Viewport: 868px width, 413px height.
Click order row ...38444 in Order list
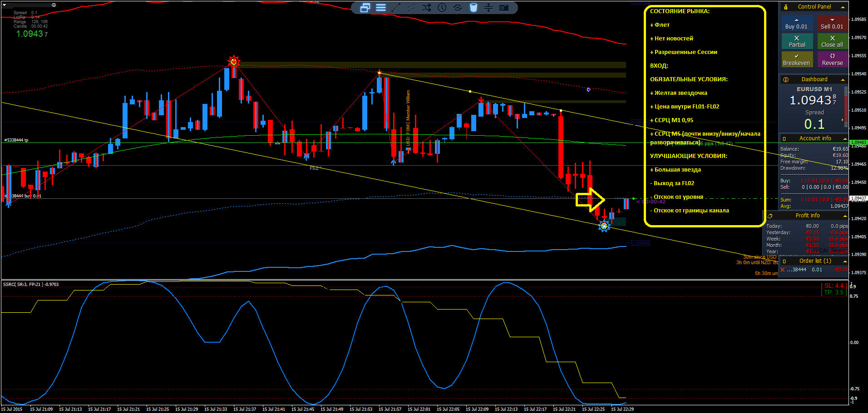(814, 270)
